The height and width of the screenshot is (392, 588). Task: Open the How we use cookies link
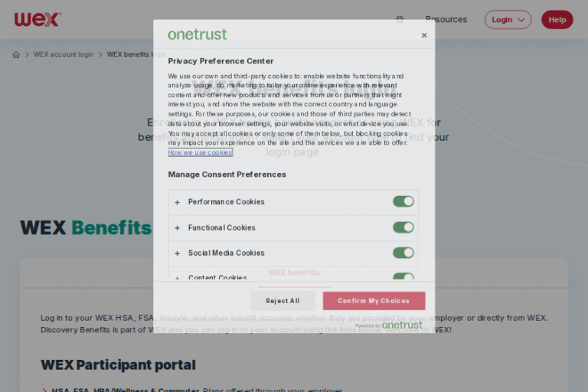coord(200,152)
